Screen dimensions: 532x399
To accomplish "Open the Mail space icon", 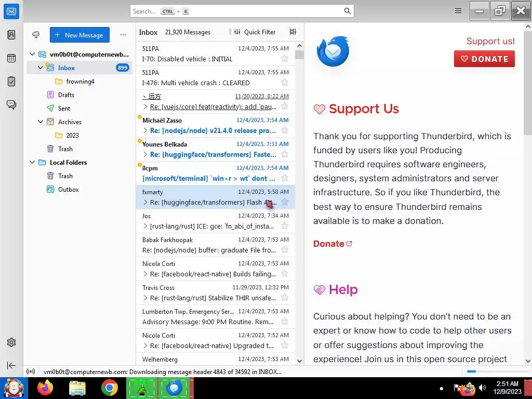I will tap(11, 11).
